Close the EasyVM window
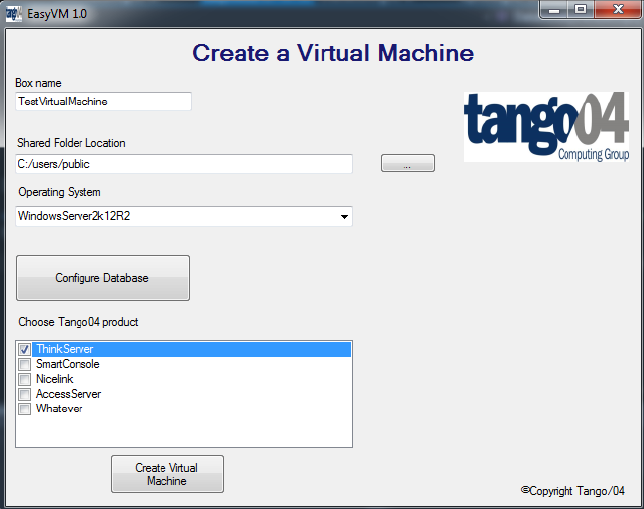The height and width of the screenshot is (509, 644). 618,10
